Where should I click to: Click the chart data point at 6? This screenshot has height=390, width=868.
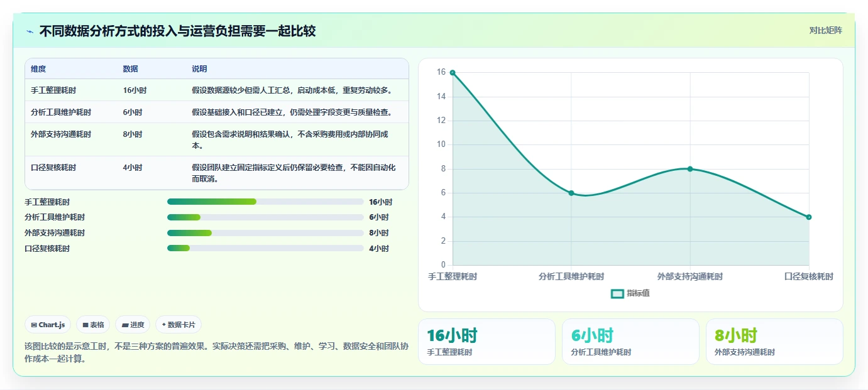pyautogui.click(x=571, y=193)
